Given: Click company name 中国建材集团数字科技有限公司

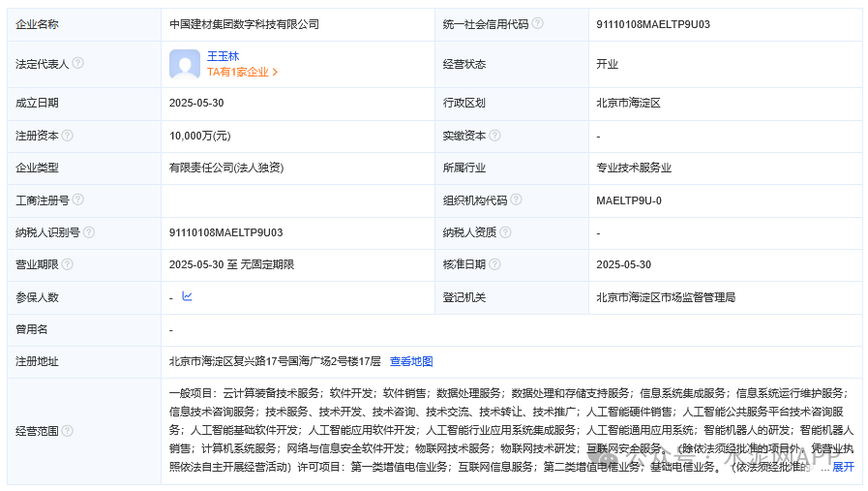Looking at the screenshot, I should 244,24.
